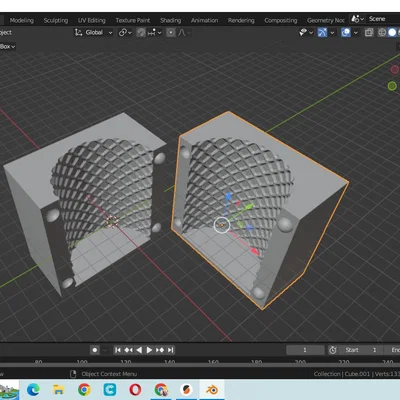Jump to the timeline start frame
The image size is (400, 400).
[x=117, y=350]
